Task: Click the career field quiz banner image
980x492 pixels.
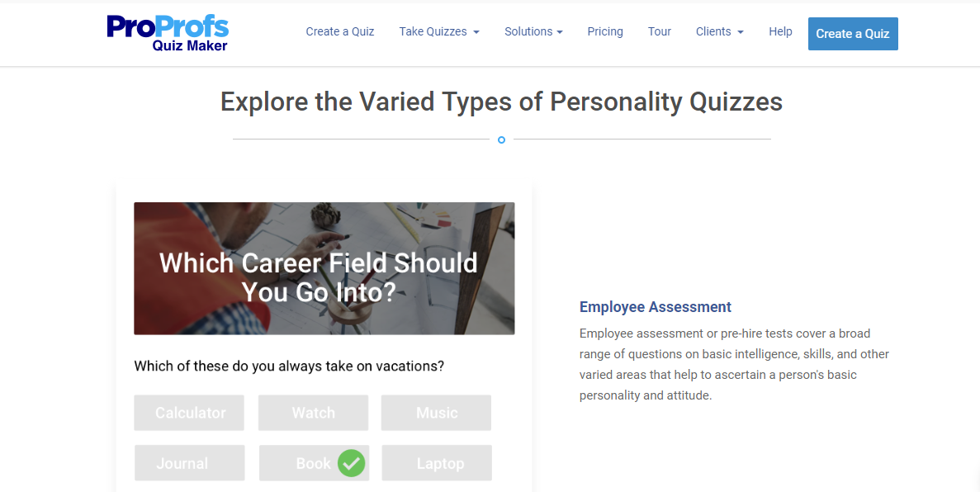Action: (x=324, y=268)
